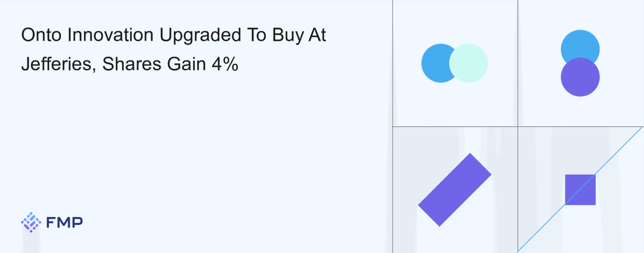The height and width of the screenshot is (253, 644).
Task: Click the word "Jefferies" in the headline
Action: click(x=56, y=64)
